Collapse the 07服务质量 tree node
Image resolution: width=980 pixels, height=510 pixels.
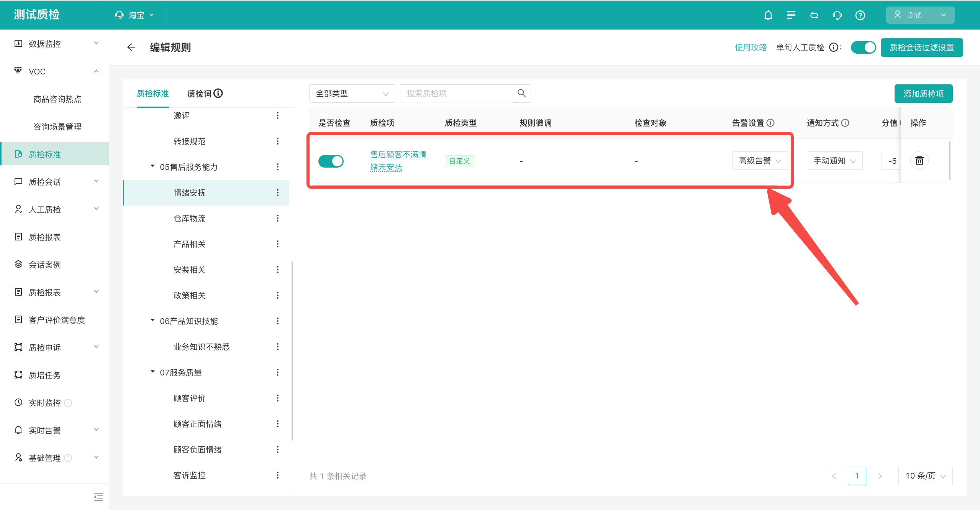(152, 372)
